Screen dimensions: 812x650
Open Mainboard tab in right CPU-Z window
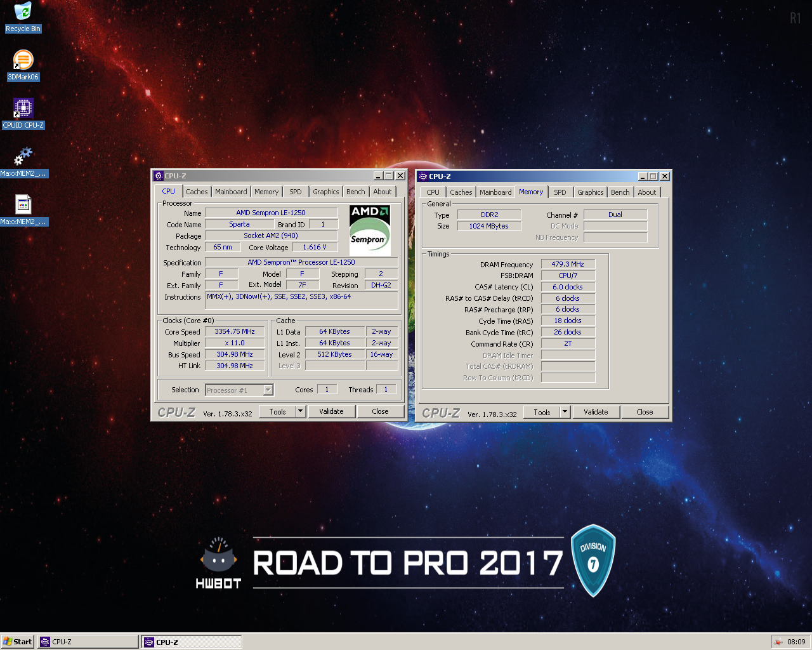point(495,192)
